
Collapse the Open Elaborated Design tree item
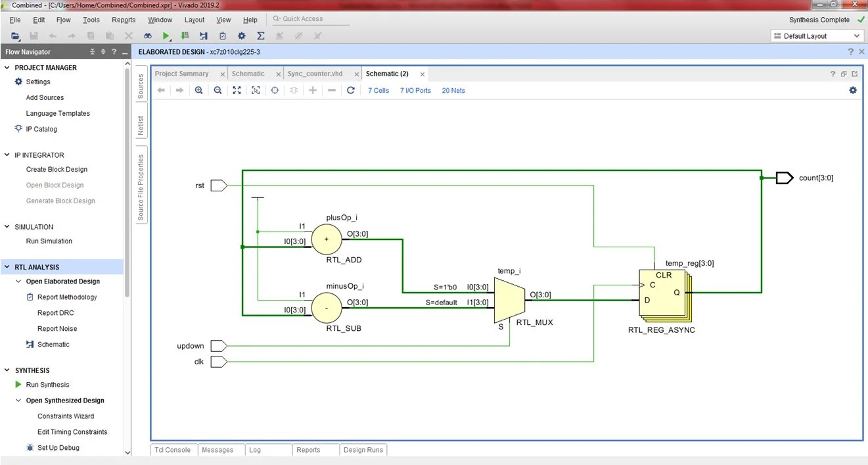tap(18, 281)
